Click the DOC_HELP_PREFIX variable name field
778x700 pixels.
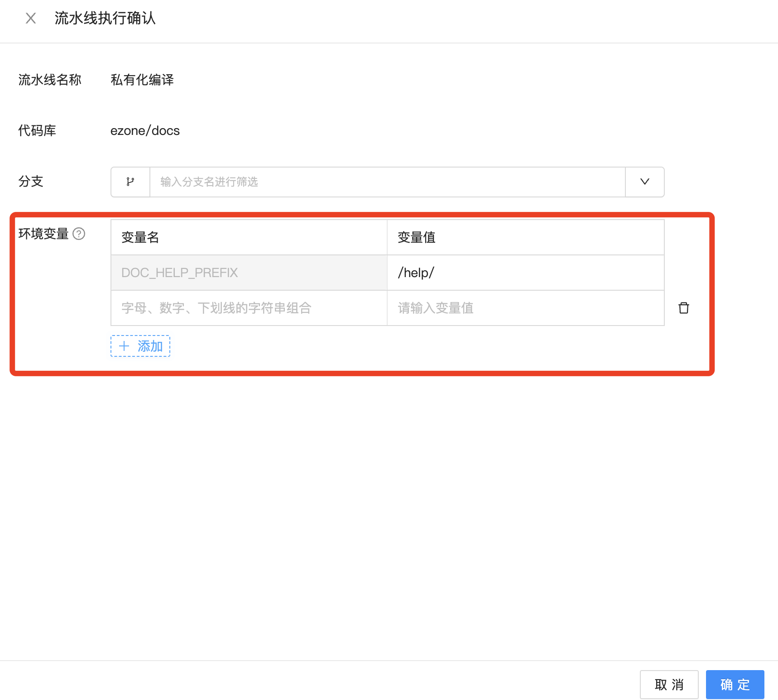pos(249,273)
